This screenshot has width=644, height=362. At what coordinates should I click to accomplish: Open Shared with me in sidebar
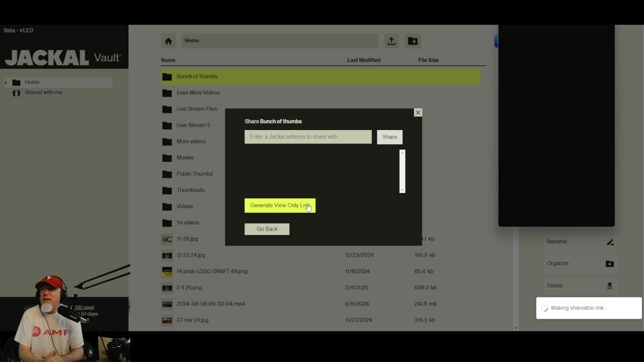43,93
